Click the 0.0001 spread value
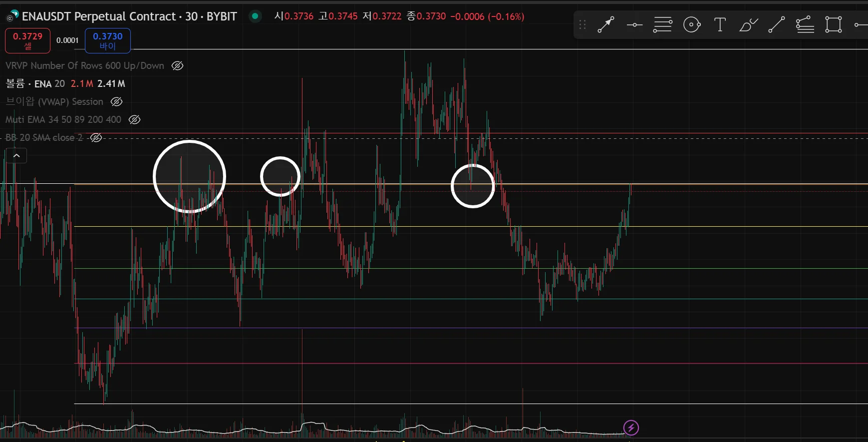This screenshot has height=442, width=868. [67, 40]
